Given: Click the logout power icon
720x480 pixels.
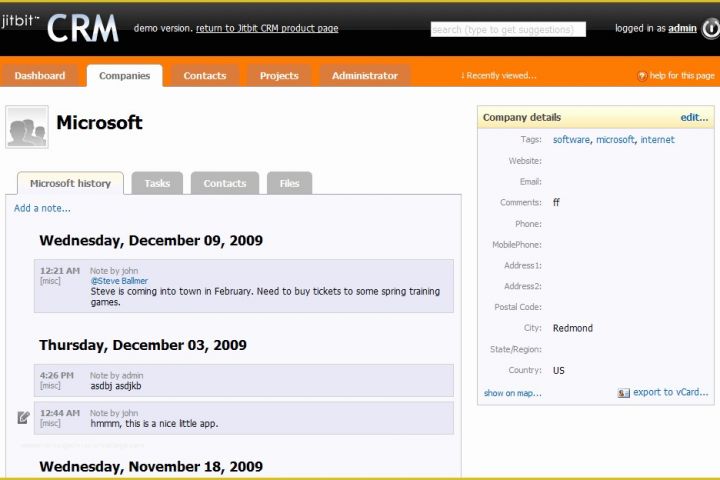Looking at the screenshot, I should 710,28.
